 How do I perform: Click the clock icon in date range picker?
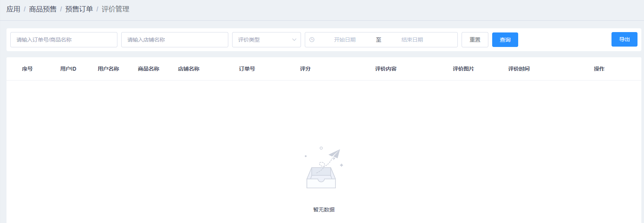[x=312, y=40]
